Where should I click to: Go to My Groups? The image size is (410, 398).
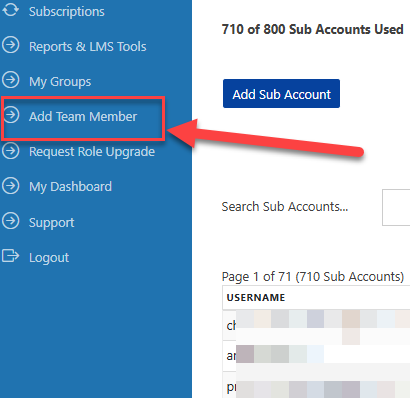(60, 82)
